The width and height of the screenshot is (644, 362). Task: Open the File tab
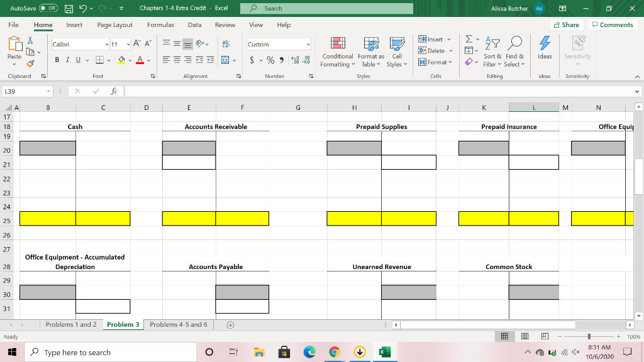coord(14,25)
